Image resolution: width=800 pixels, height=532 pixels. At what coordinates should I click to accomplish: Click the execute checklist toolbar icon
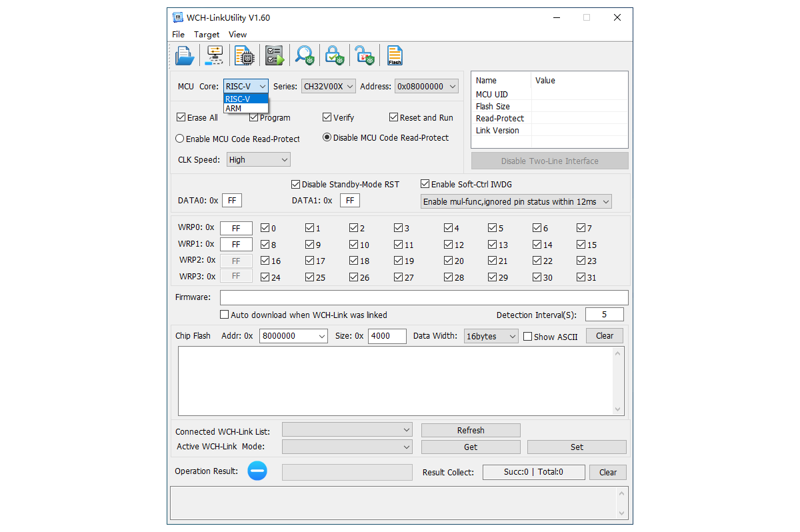pos(274,55)
